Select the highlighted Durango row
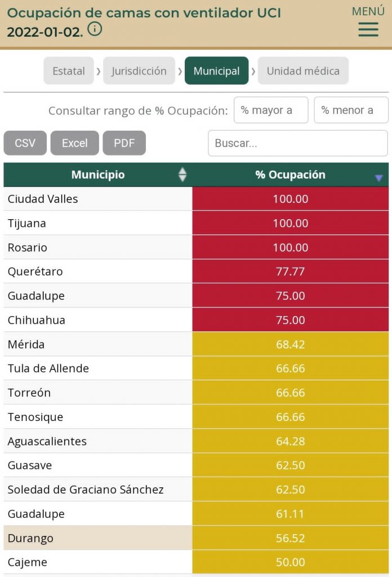Image resolution: width=392 pixels, height=577 pixels. 96,538
